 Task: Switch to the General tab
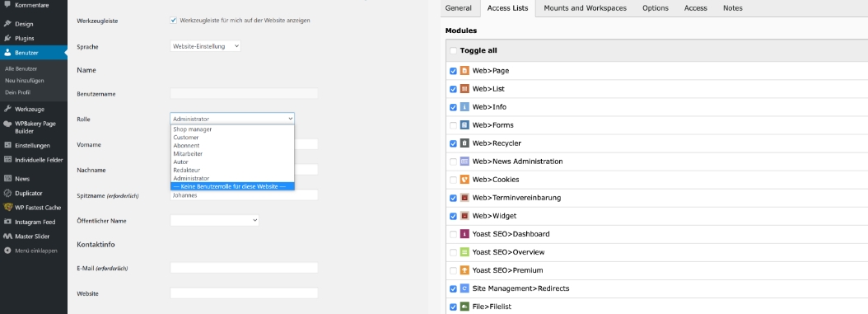tap(459, 8)
